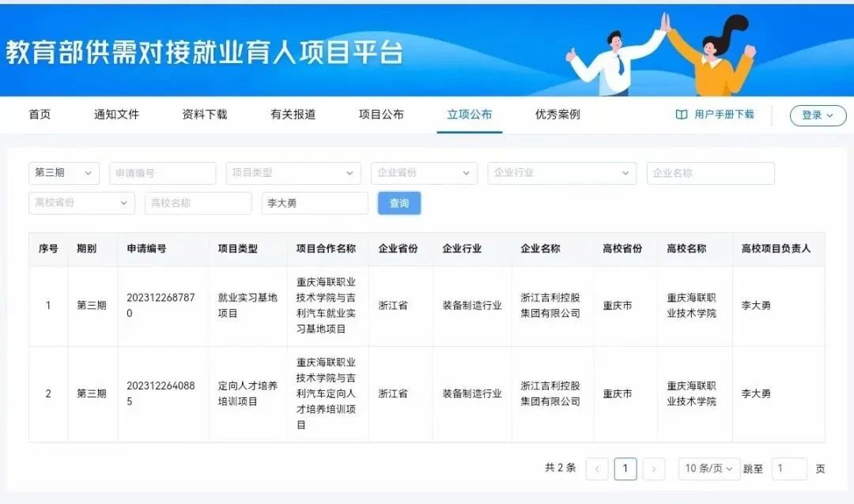The height and width of the screenshot is (504, 854).
Task: Open the 项目类型 dropdown
Action: [293, 173]
